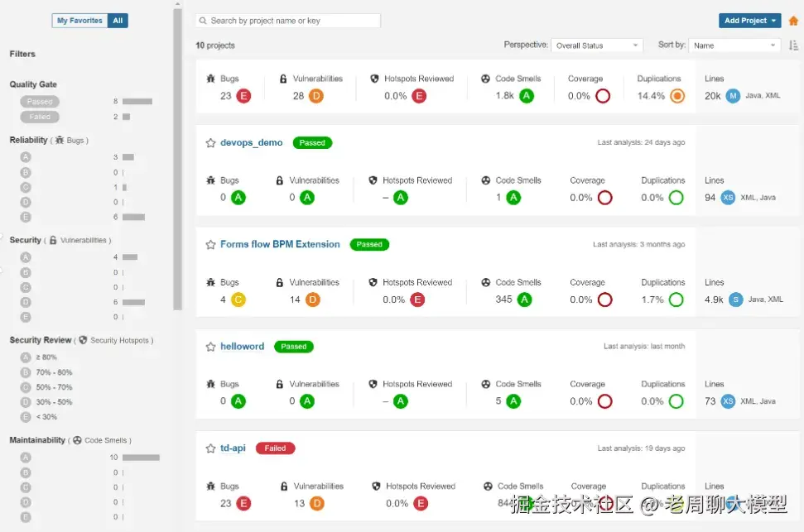This screenshot has height=532, width=804.
Task: Focus the project name search field
Action: 288,21
